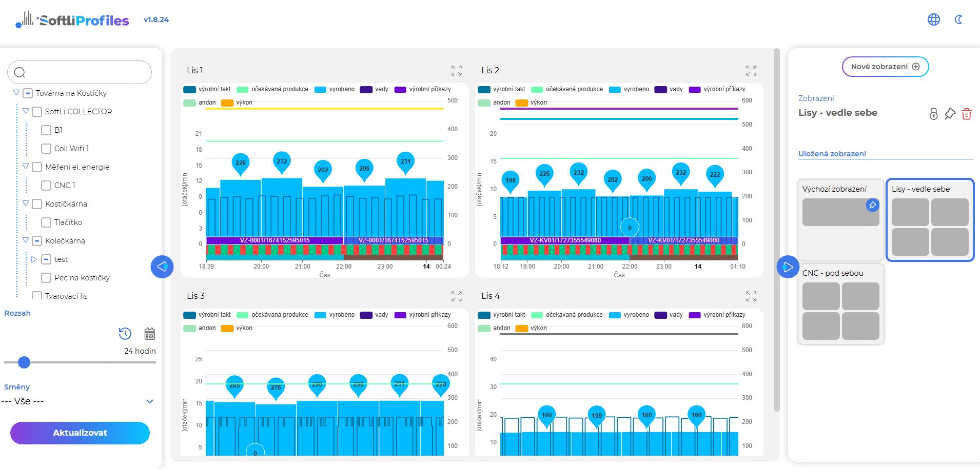Check the Coll Wifi 1 checkbox
The width and height of the screenshot is (980, 469).
(46, 149)
